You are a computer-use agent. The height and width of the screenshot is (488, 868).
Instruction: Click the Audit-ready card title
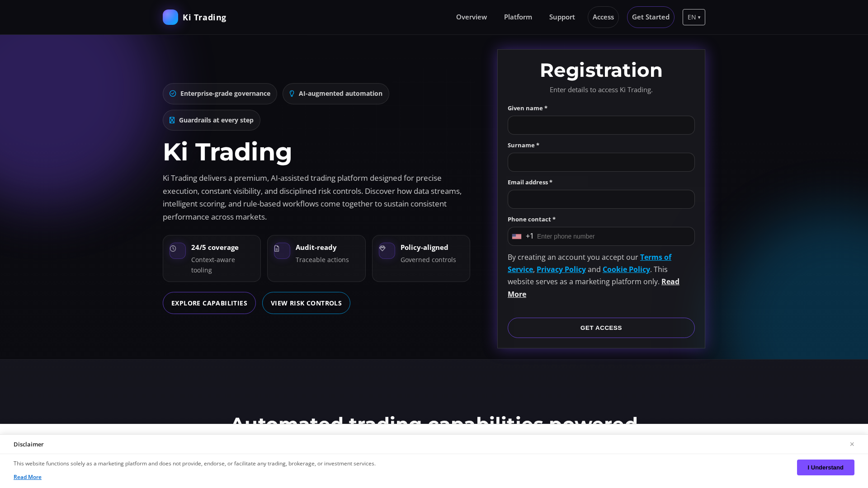(x=316, y=248)
